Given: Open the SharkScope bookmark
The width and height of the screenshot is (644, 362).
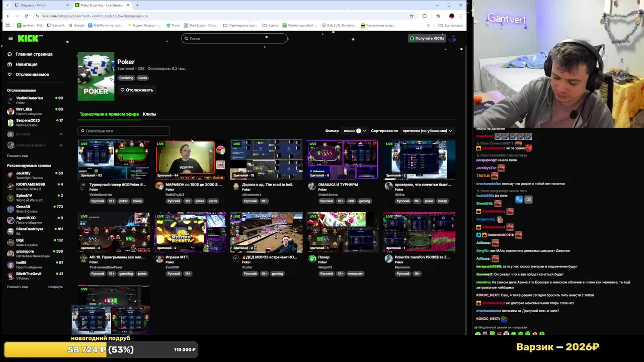Looking at the screenshot, I should [201, 25].
